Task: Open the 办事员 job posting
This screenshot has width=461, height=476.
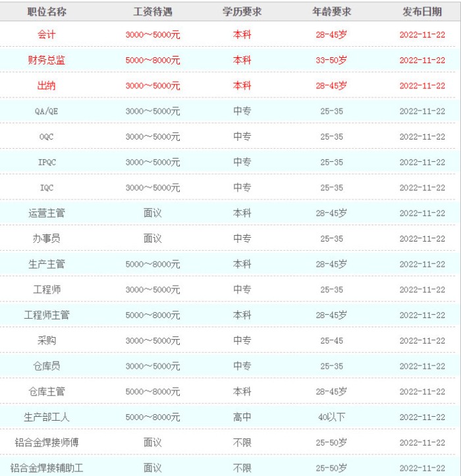Action: tap(47, 238)
